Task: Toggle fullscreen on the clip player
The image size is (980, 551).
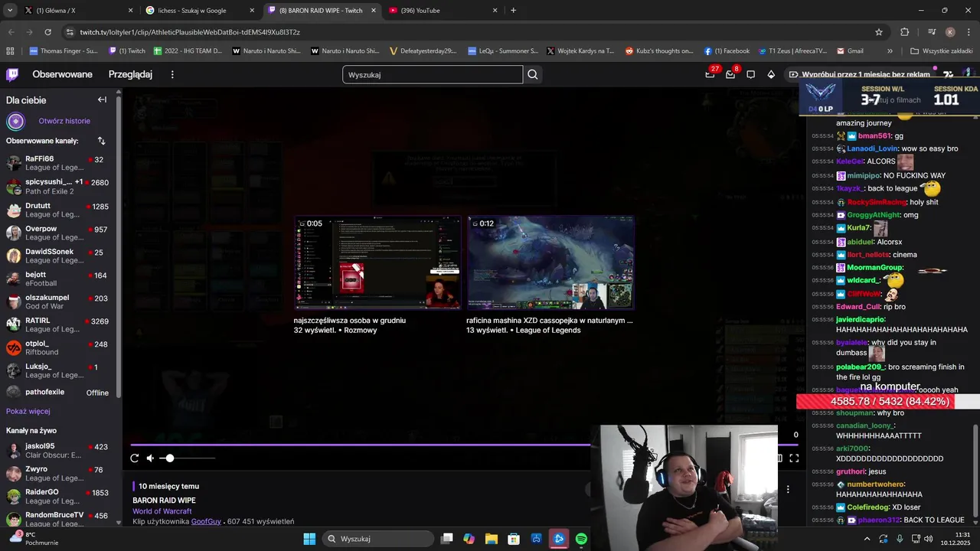Action: pyautogui.click(x=794, y=458)
